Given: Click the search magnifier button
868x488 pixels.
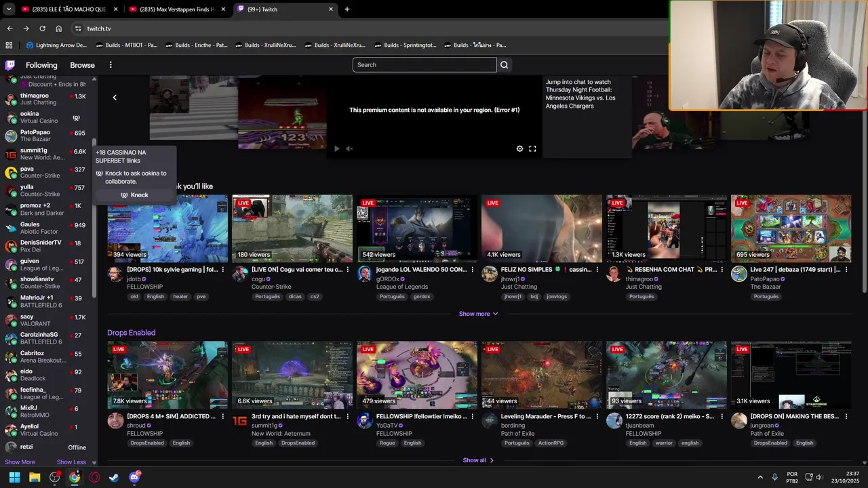Looking at the screenshot, I should click(x=504, y=65).
